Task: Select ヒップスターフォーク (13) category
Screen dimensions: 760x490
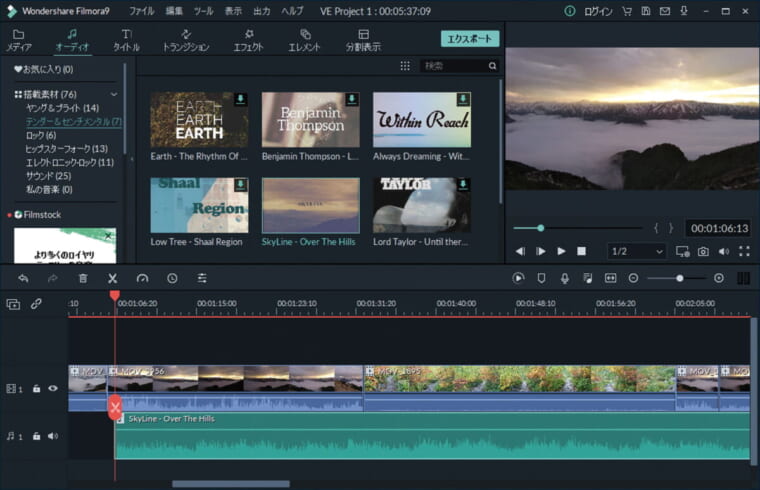Action: (66, 149)
